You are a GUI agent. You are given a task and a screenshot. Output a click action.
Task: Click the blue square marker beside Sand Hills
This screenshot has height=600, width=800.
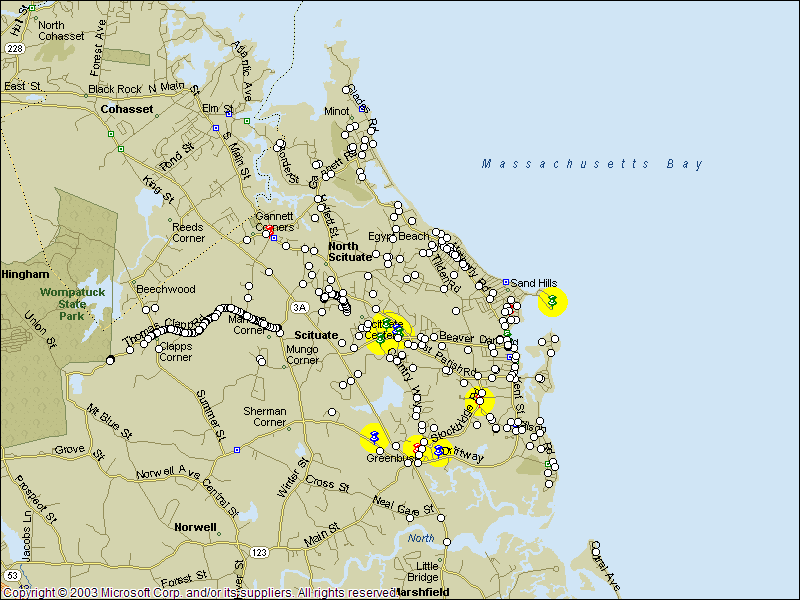(506, 282)
